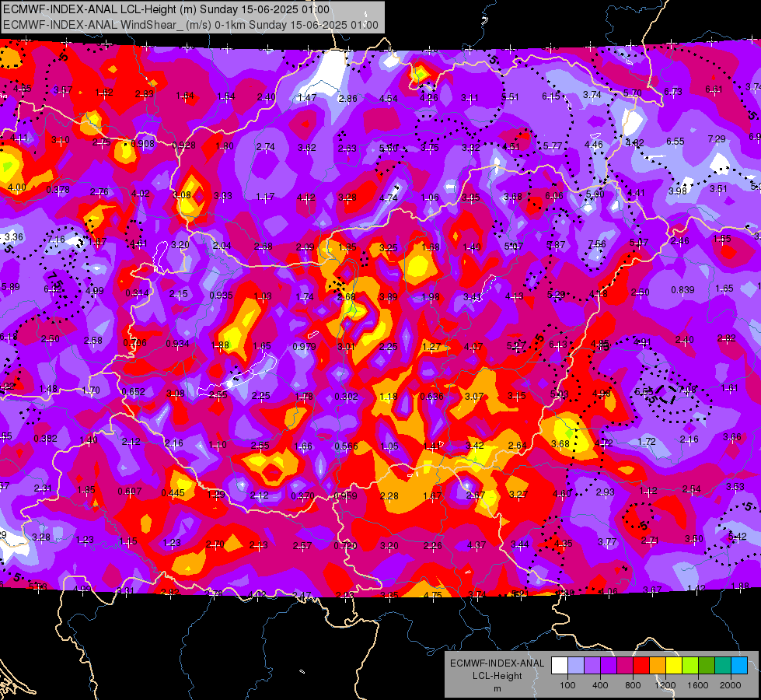Click the wind shear value 7.08
761x700 pixels.
click(x=687, y=389)
